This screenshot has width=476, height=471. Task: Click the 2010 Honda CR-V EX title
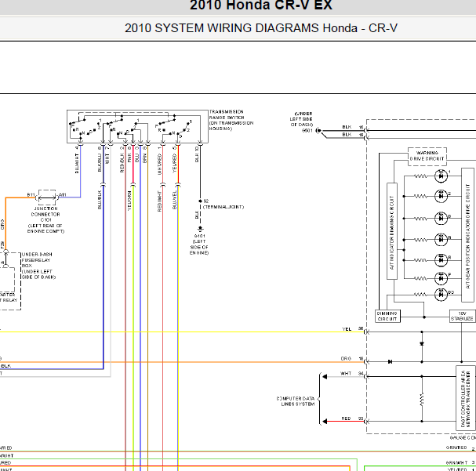pyautogui.click(x=261, y=5)
